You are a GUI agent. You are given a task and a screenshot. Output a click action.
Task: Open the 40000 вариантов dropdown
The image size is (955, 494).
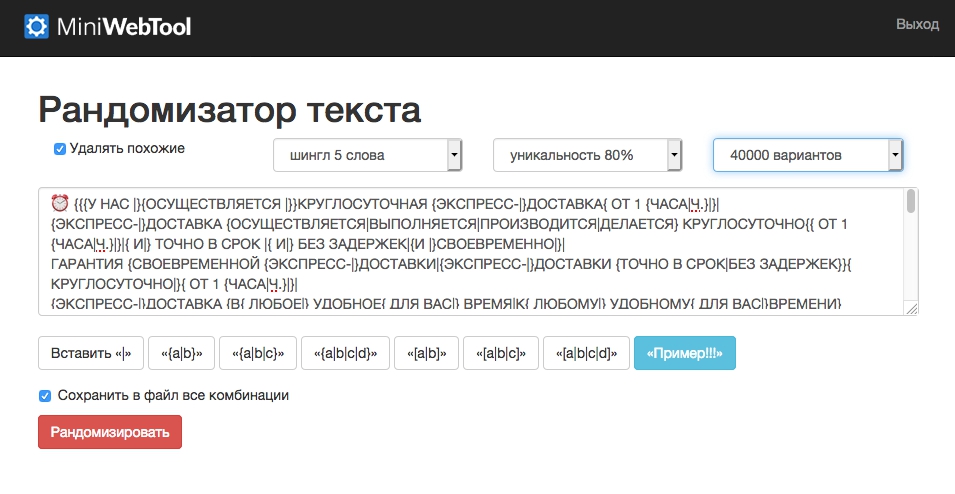(807, 155)
